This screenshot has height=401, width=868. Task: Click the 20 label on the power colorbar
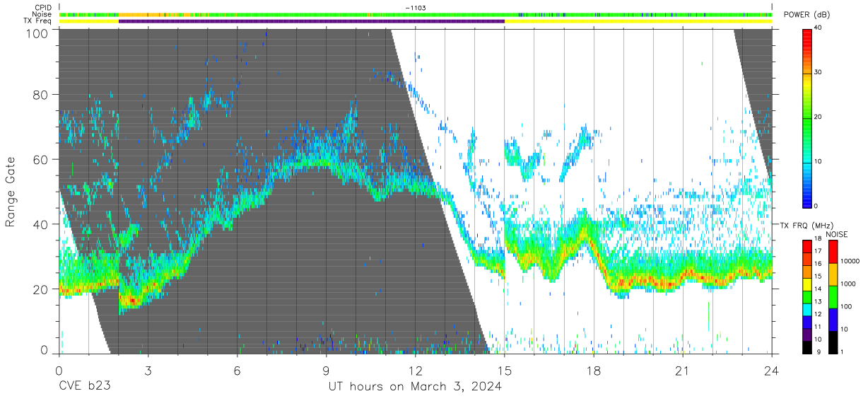pyautogui.click(x=818, y=117)
